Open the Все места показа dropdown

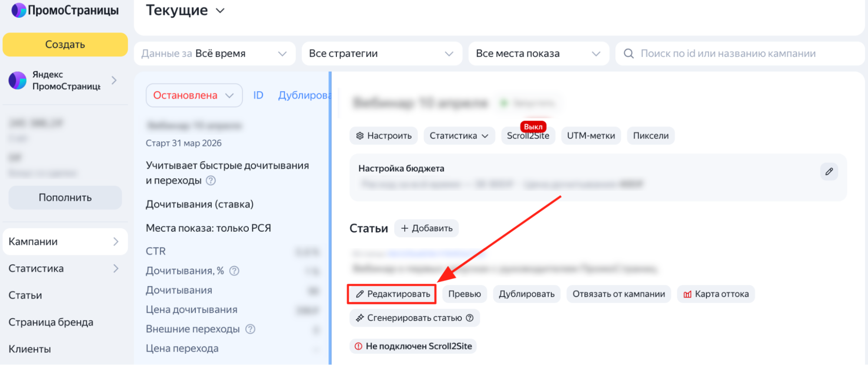tap(538, 53)
